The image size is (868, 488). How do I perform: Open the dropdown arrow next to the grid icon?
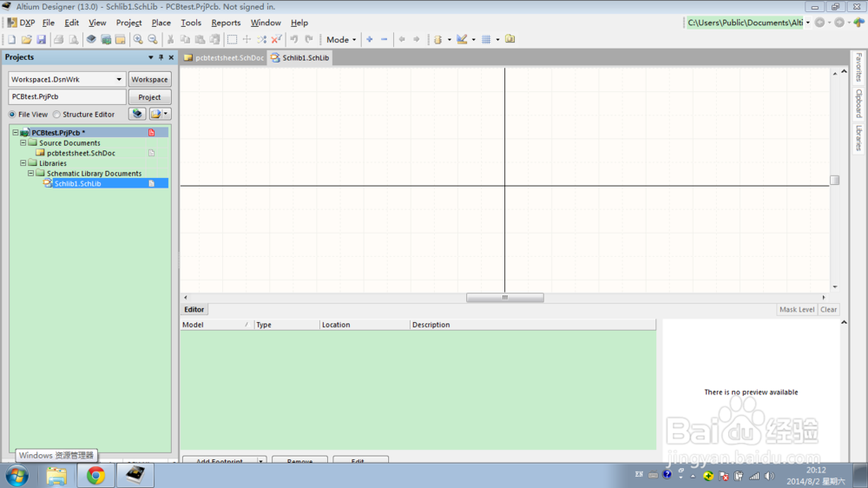click(x=497, y=39)
